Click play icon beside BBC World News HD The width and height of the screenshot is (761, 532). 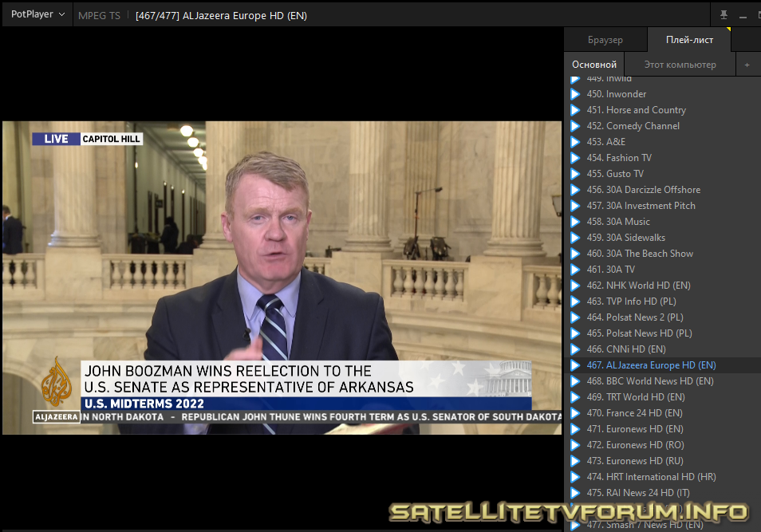575,381
